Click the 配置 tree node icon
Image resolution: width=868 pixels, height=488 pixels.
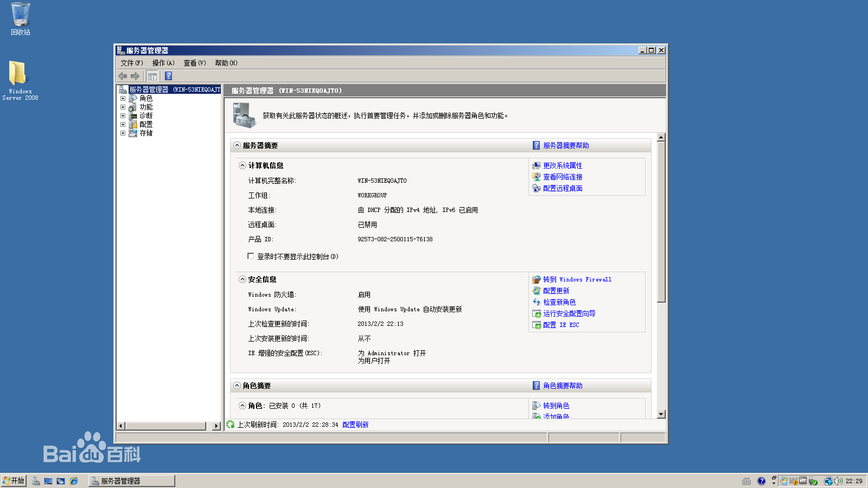click(x=133, y=124)
